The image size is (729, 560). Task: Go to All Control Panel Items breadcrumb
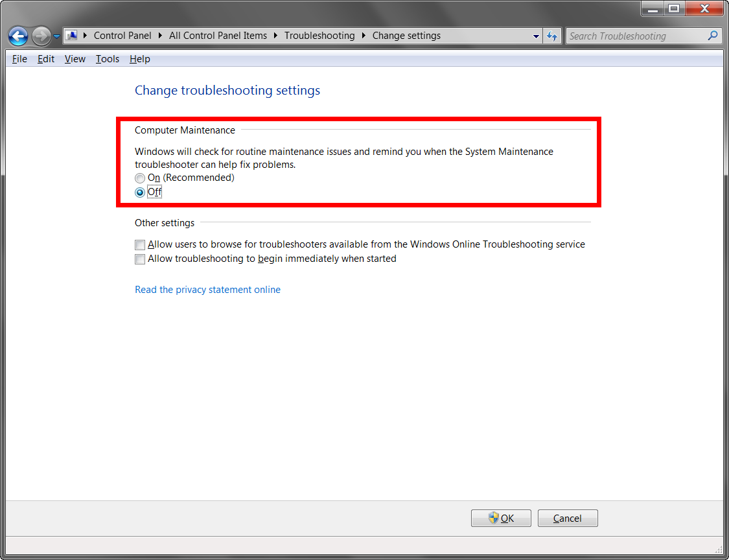[x=218, y=36]
